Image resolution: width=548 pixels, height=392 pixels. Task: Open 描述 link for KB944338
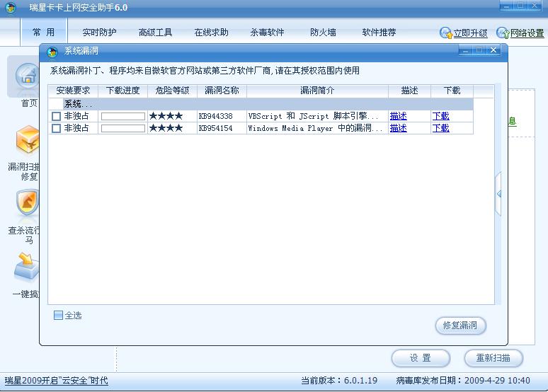coord(399,116)
